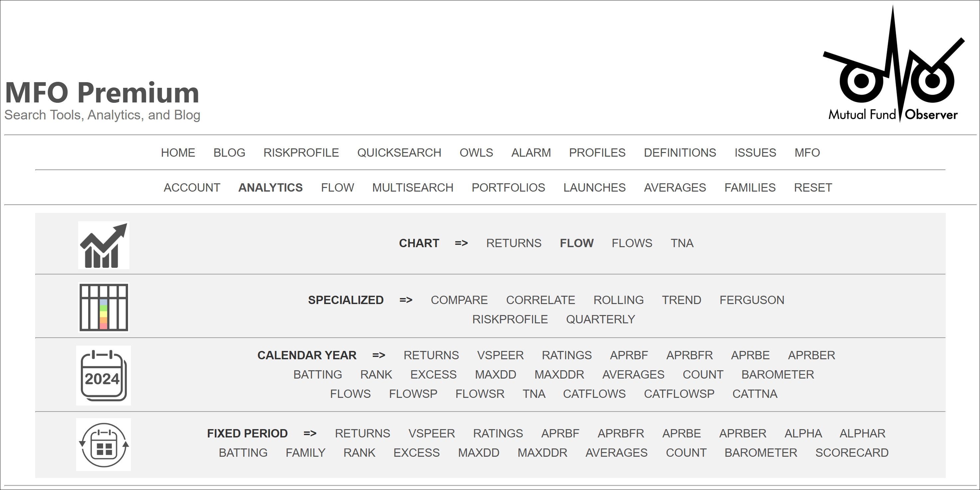Open BATTING under CALENDAR YEAR
This screenshot has width=980, height=490.
click(318, 375)
